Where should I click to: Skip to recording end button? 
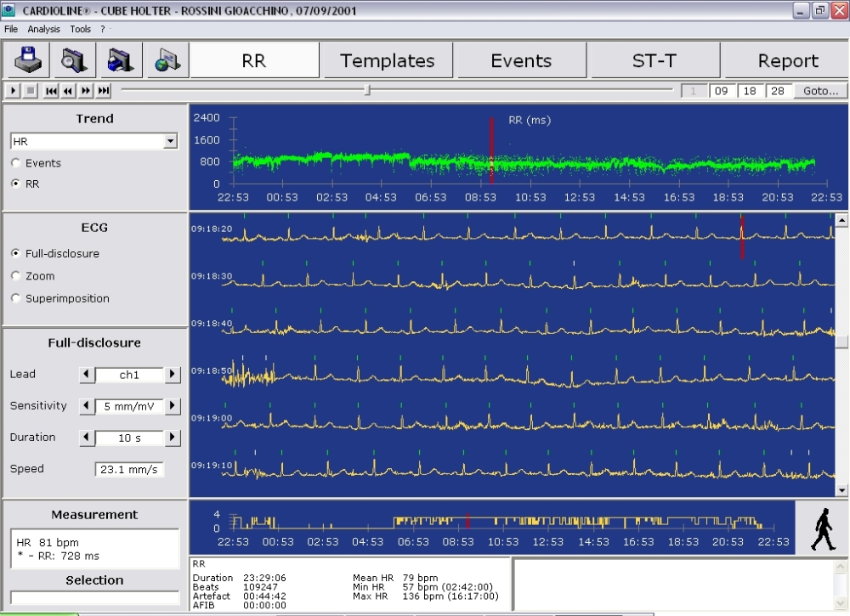104,91
